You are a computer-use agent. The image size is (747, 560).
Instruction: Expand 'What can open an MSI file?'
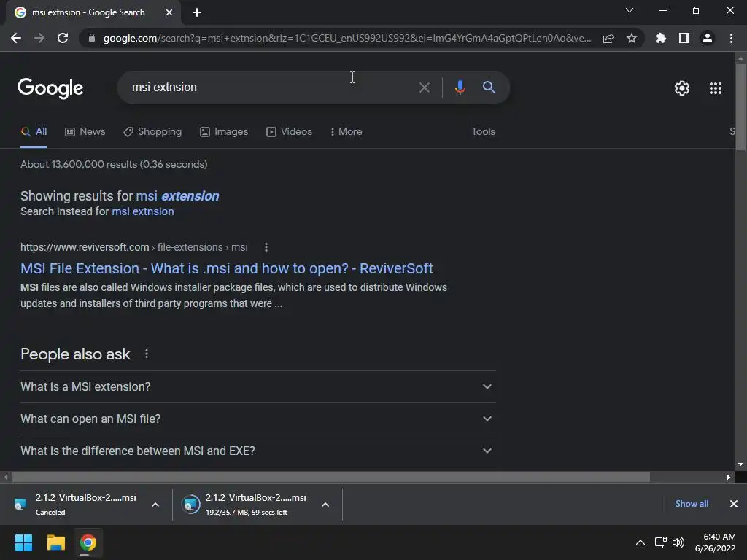tap(258, 419)
